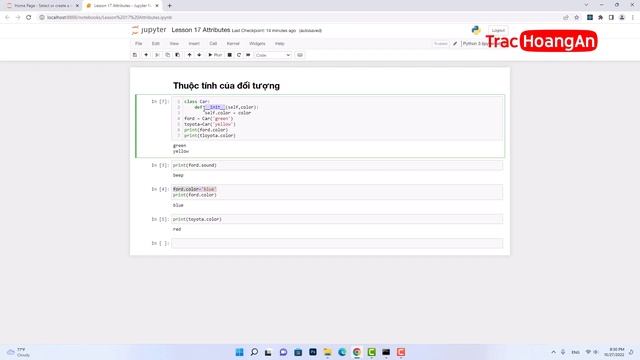Rename the notebook title Lesson 17 Attributes

coord(201,30)
